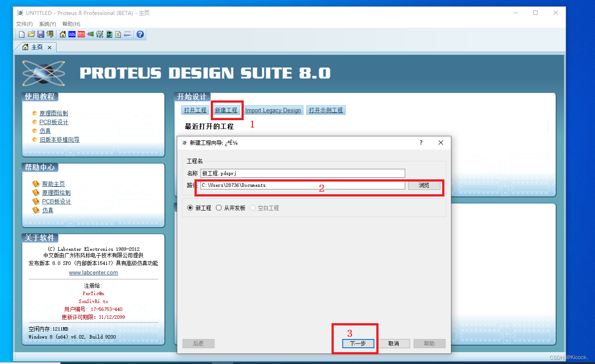Choose the 从开发板 option
The width and height of the screenshot is (595, 364).
point(218,208)
